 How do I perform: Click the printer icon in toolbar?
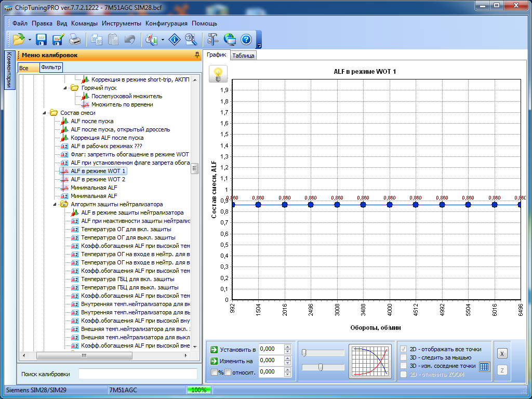click(x=75, y=39)
